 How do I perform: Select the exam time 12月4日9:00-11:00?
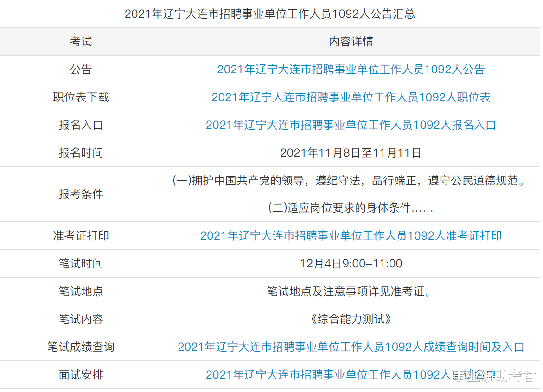coord(351,263)
